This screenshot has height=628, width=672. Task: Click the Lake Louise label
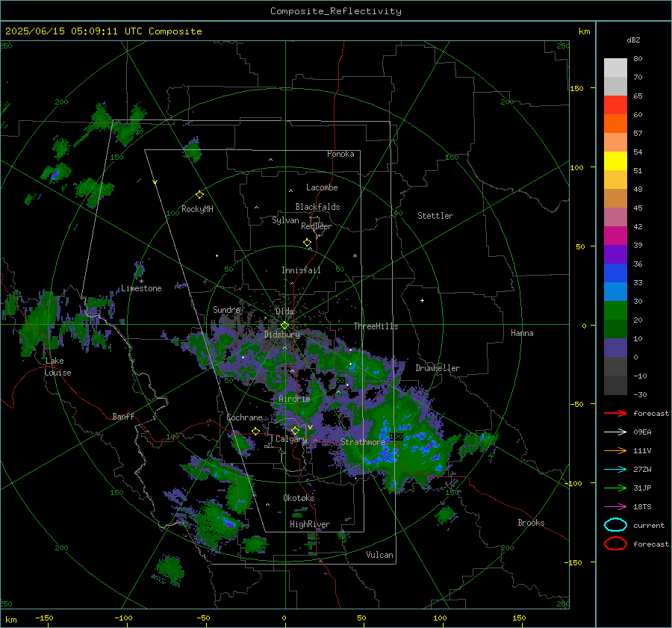(57, 367)
